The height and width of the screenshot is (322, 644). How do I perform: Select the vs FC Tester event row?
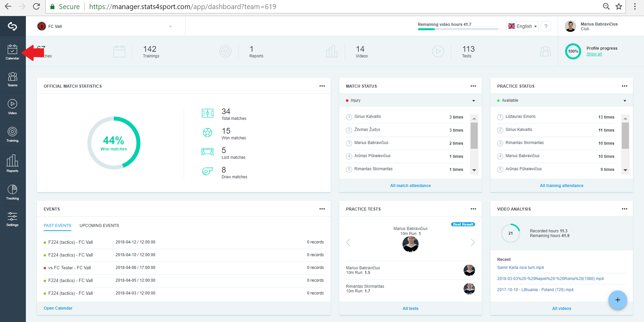click(x=184, y=268)
